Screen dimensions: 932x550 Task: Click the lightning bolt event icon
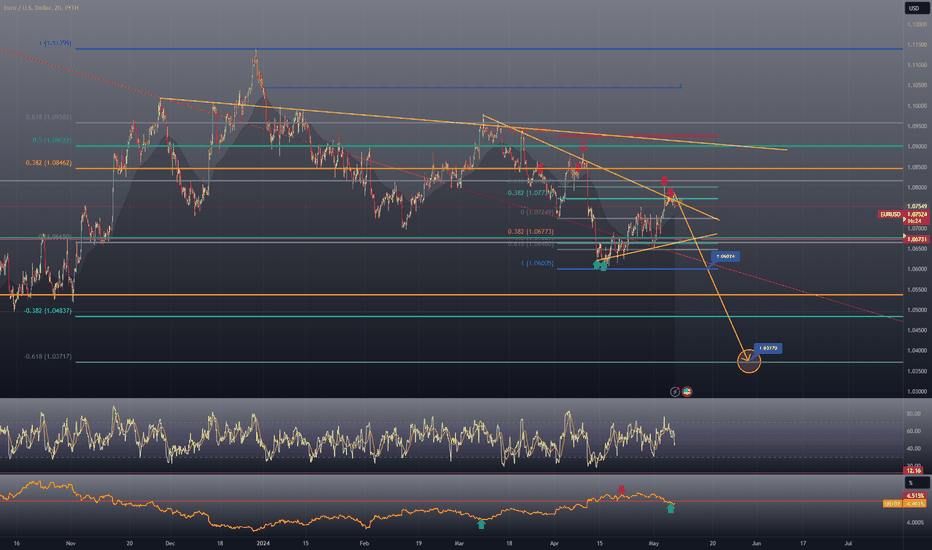click(x=675, y=391)
